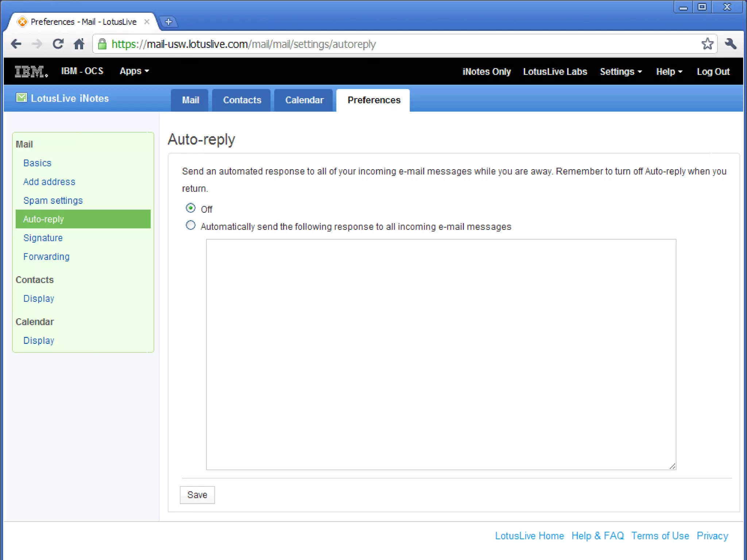Click the IBM logo
The image size is (747, 560).
tap(31, 71)
